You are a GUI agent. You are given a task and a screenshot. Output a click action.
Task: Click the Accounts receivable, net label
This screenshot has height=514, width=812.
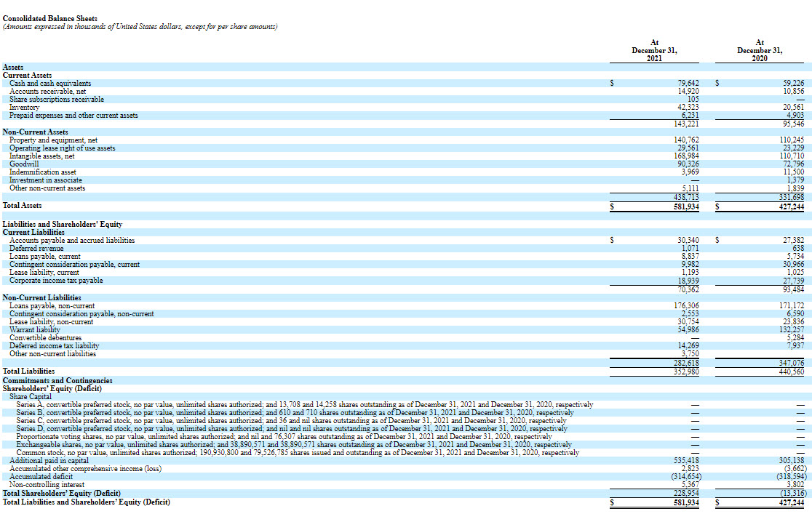point(47,92)
